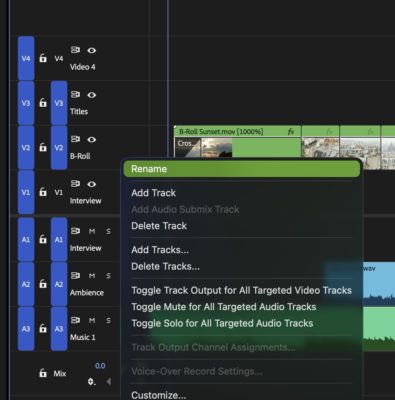
Task: Choose Delete Track in context menu
Action: [x=242, y=226]
